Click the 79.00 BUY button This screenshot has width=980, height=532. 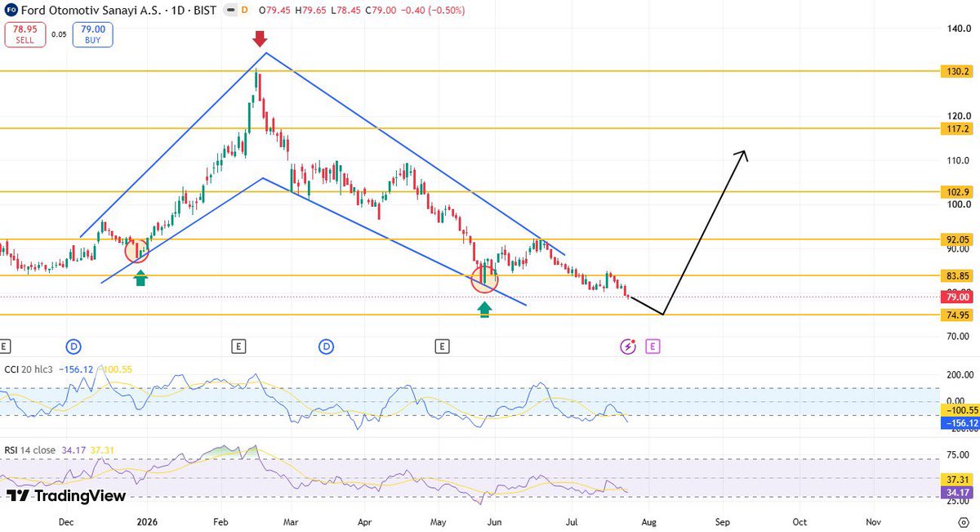pyautogui.click(x=92, y=34)
